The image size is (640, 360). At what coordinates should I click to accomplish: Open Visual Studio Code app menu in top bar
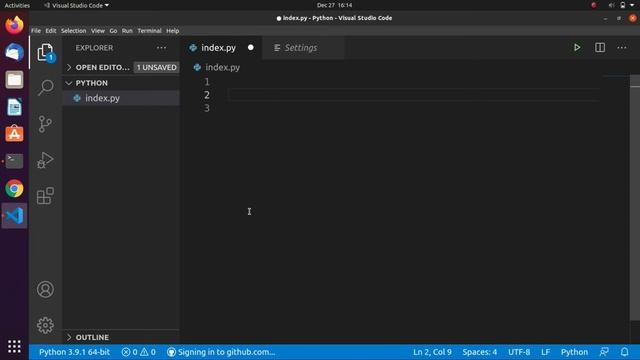click(x=76, y=5)
